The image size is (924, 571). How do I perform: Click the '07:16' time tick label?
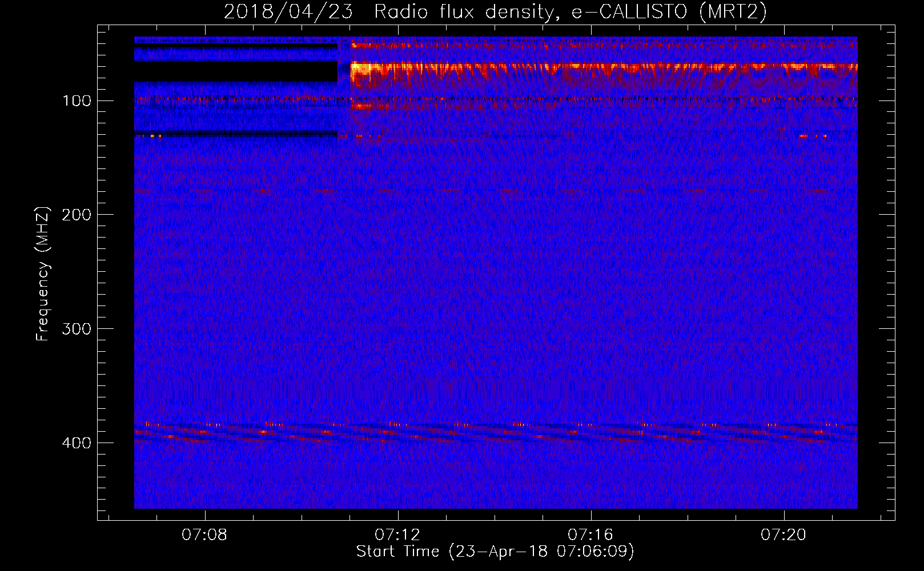(x=590, y=535)
